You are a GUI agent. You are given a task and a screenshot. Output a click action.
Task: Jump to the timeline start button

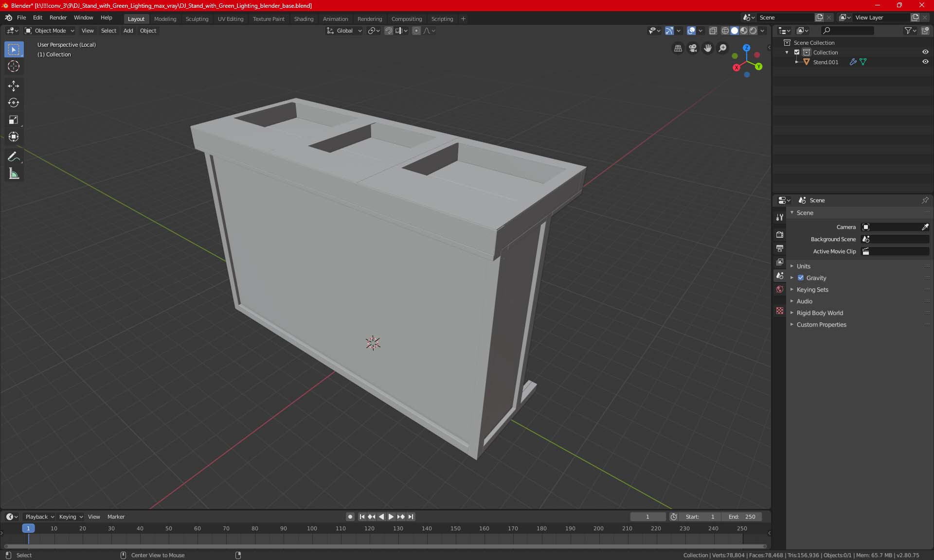(362, 517)
